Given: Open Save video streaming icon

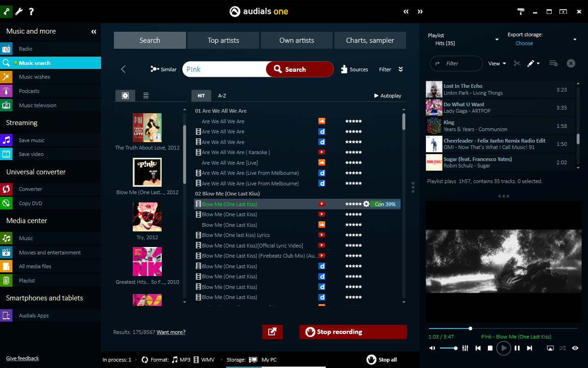Looking at the screenshot, I should click(6, 154).
